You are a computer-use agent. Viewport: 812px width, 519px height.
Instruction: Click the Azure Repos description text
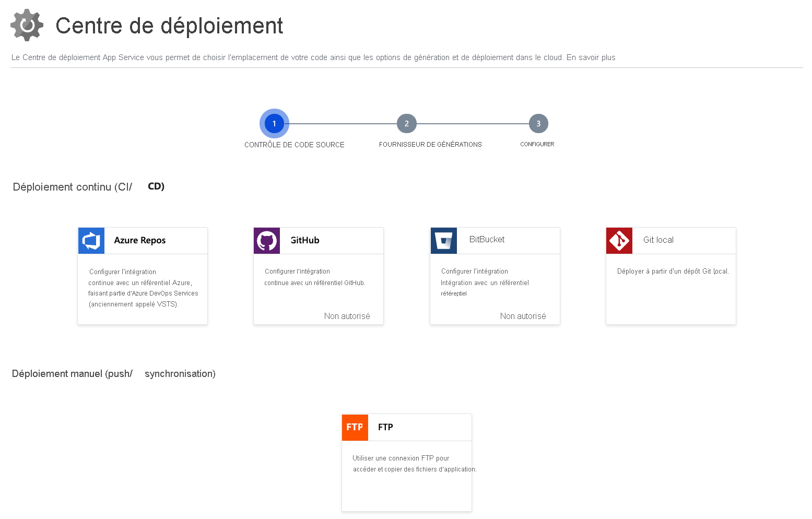coord(143,288)
